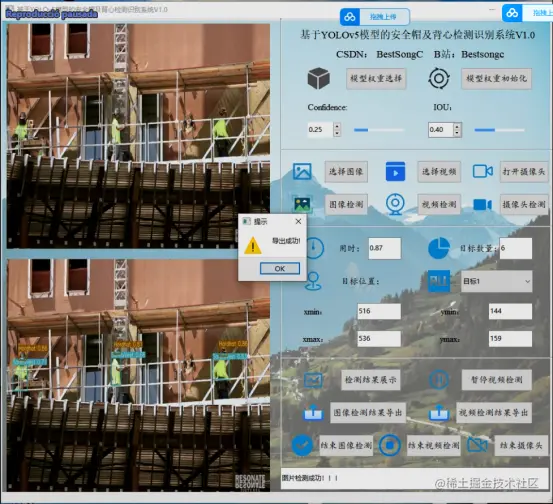This screenshot has width=553, height=504.
Task: Click the webcam icon beside 视频检测
Action: click(395, 204)
